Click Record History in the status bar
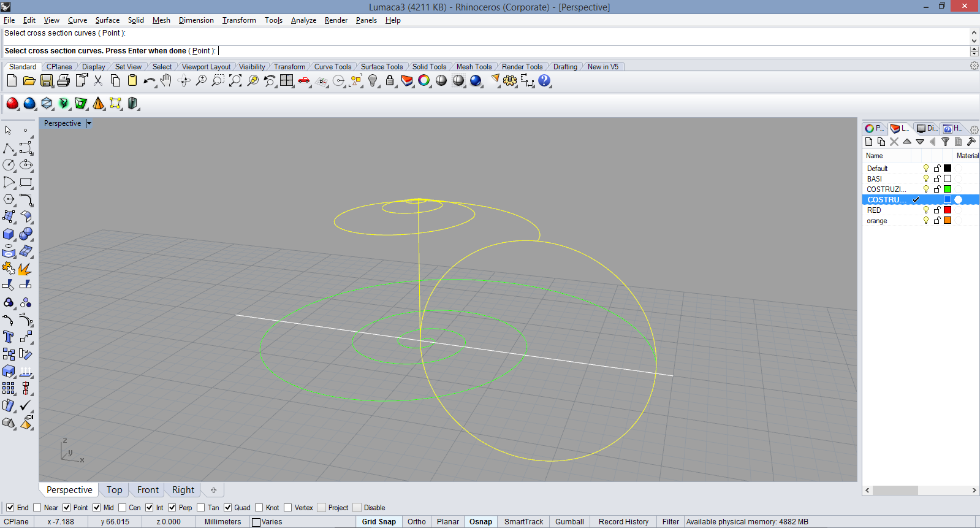The width and height of the screenshot is (980, 528). pyautogui.click(x=623, y=522)
